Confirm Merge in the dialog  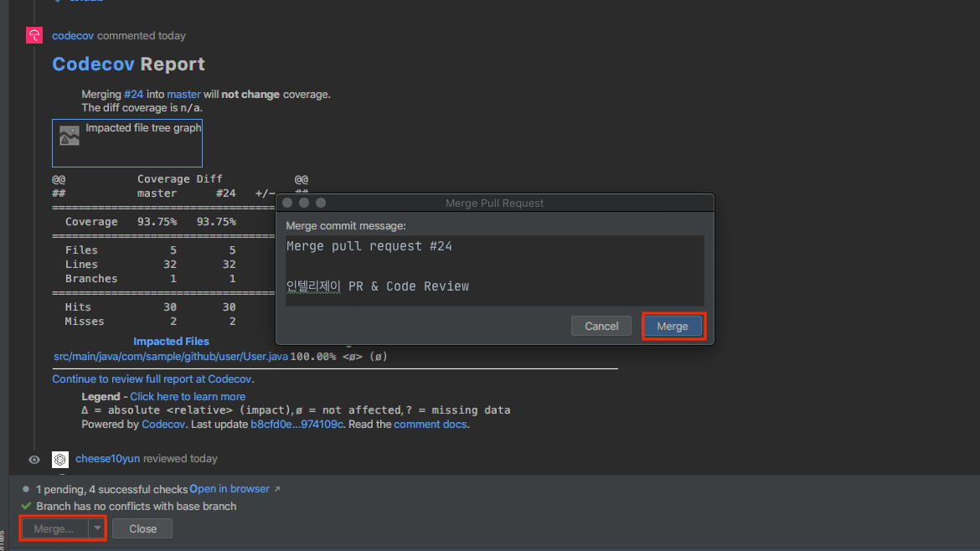click(673, 326)
